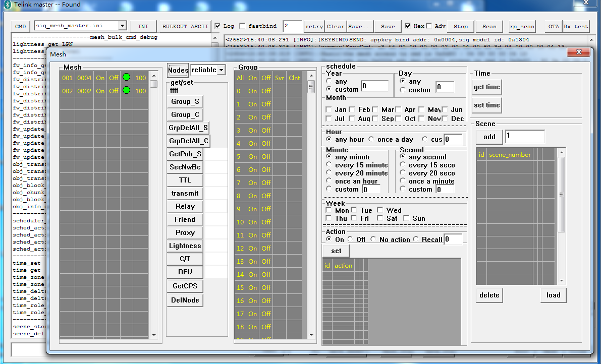Select the 'No action' radio button

(373, 239)
